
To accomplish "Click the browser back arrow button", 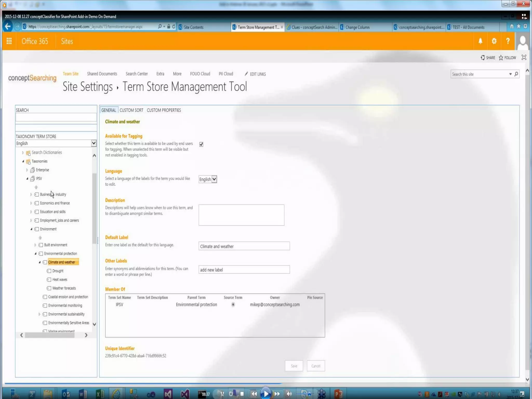I will click(x=8, y=27).
